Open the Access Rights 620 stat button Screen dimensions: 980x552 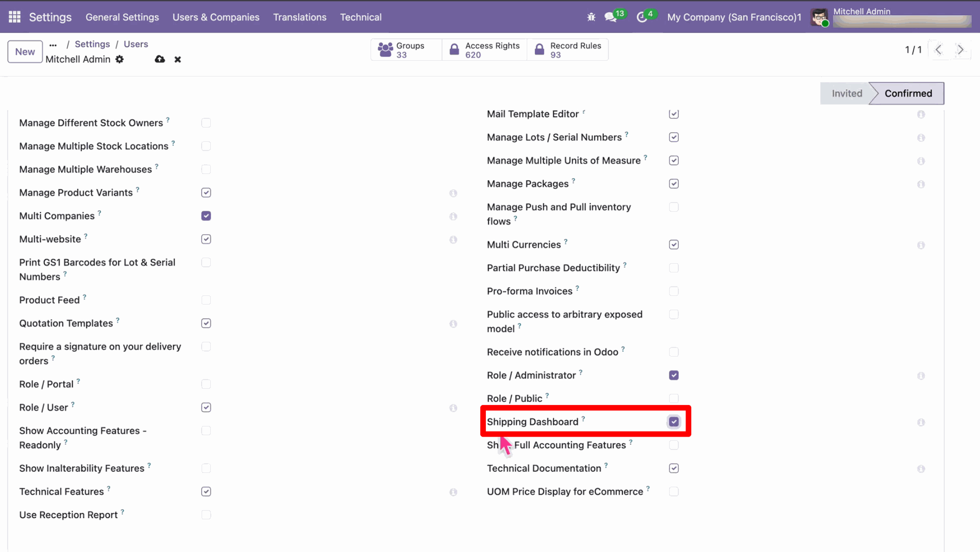(x=484, y=50)
